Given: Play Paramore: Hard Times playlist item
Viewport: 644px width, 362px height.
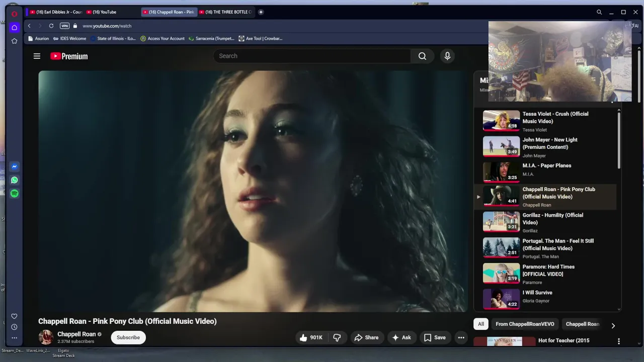Looking at the screenshot, I should [x=546, y=274].
